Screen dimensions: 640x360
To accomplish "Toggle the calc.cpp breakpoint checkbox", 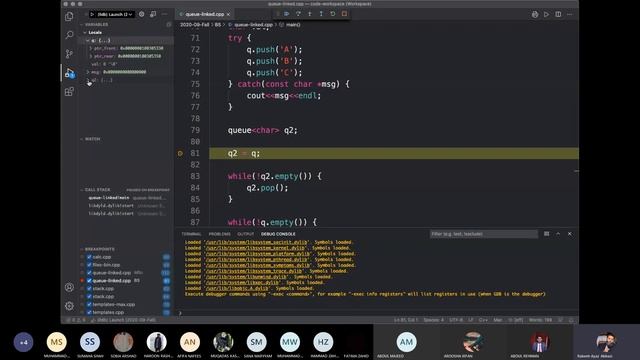I will click(x=89, y=257).
